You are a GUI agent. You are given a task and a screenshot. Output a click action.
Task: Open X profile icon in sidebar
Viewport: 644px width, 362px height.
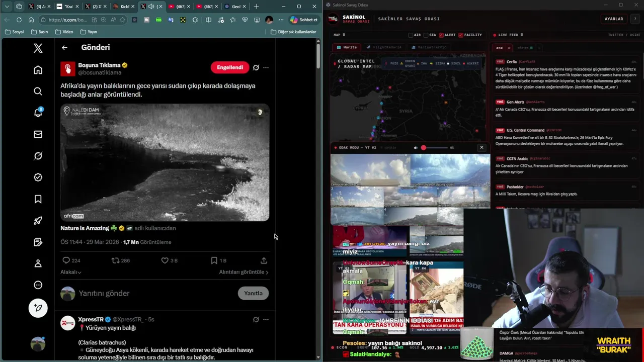pos(38,263)
